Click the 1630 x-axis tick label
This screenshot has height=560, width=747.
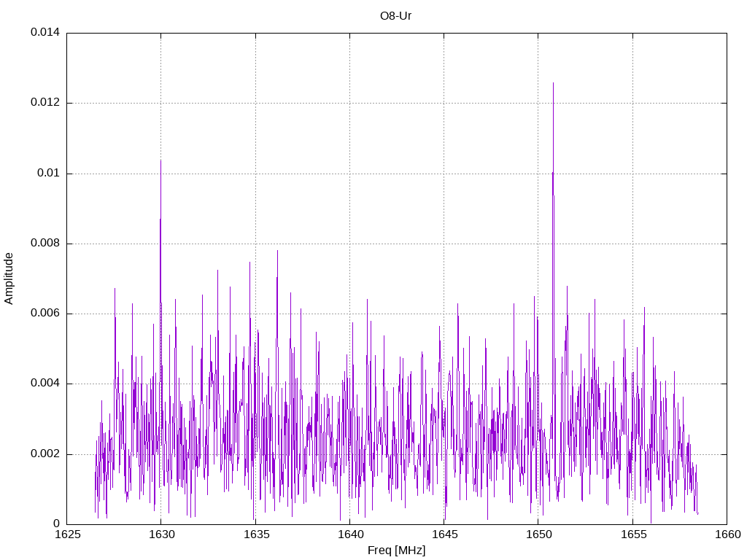[160, 534]
